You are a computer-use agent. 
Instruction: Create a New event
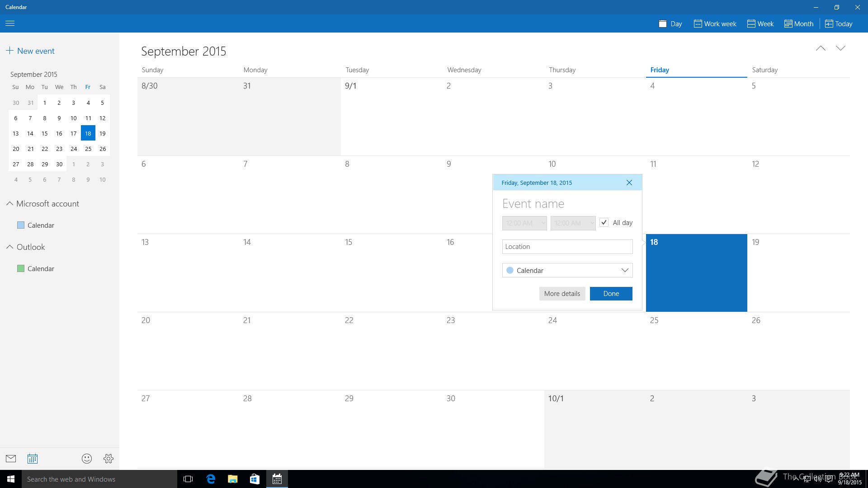pyautogui.click(x=30, y=51)
